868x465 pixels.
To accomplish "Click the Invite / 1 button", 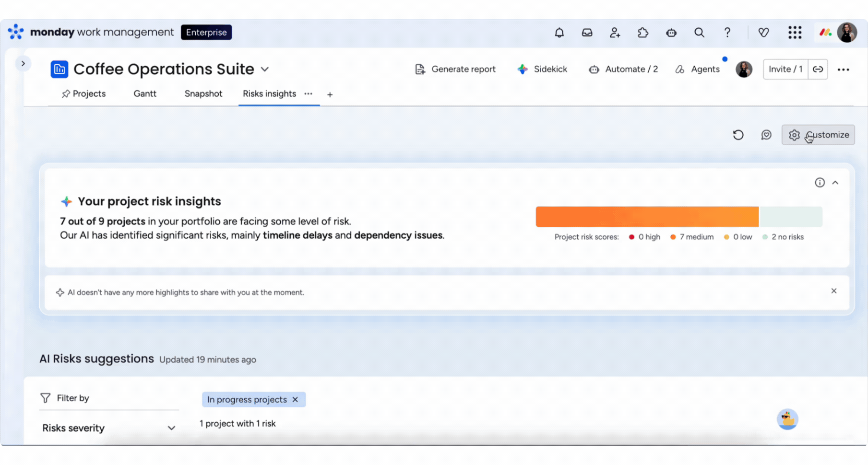I will [x=785, y=70].
